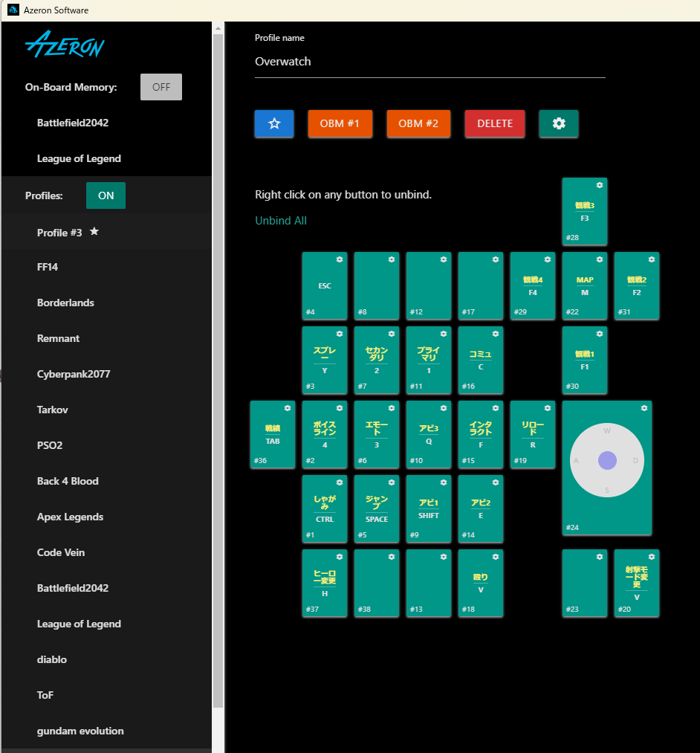The image size is (700, 753).
Task: Open gear settings on H button #37
Action: click(340, 557)
